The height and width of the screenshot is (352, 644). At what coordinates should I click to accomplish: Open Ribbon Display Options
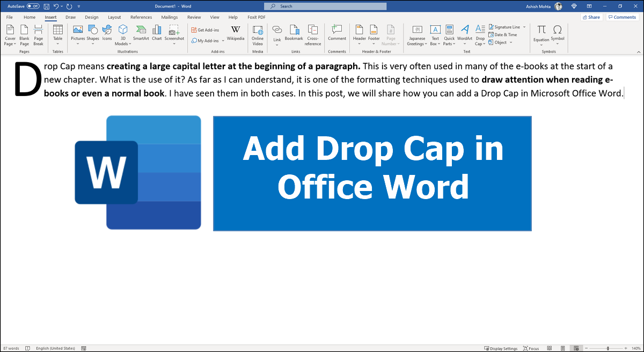tap(590, 6)
